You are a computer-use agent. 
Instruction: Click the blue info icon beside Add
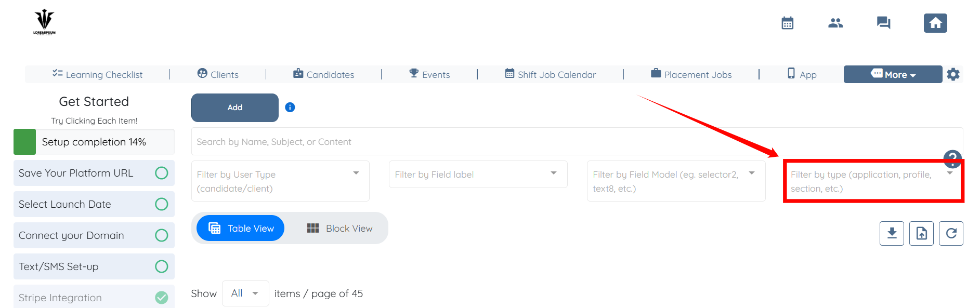(x=290, y=108)
